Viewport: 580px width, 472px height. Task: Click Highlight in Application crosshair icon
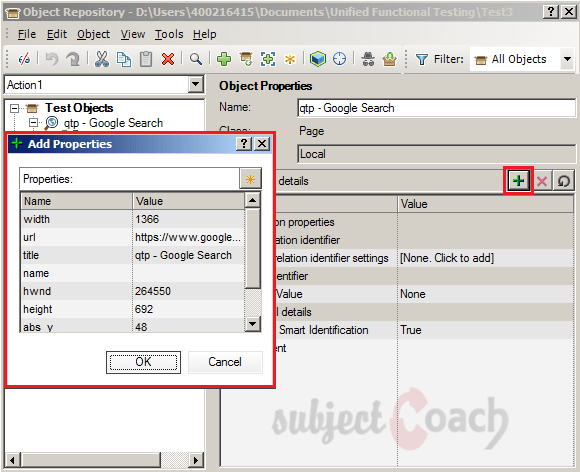(x=339, y=59)
